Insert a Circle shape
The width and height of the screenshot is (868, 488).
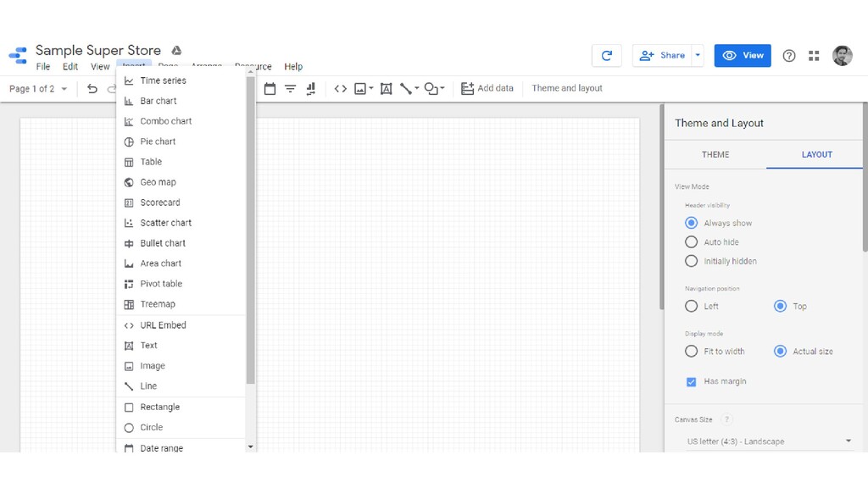click(x=181, y=427)
